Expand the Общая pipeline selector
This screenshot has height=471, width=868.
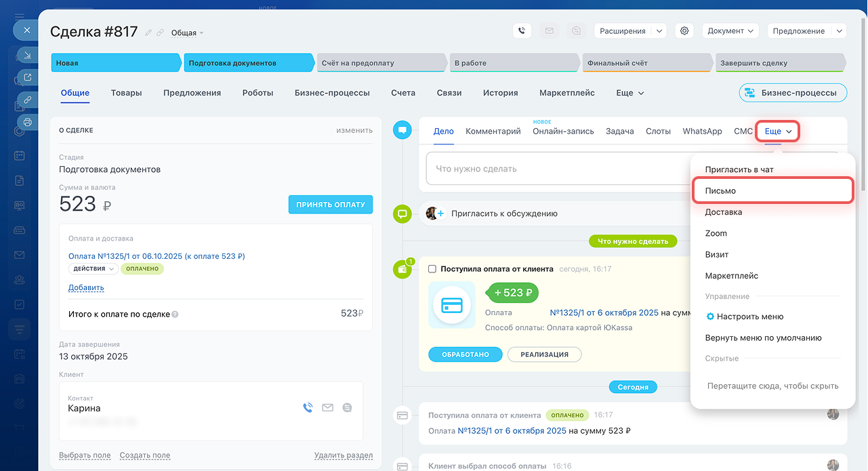coord(187,33)
